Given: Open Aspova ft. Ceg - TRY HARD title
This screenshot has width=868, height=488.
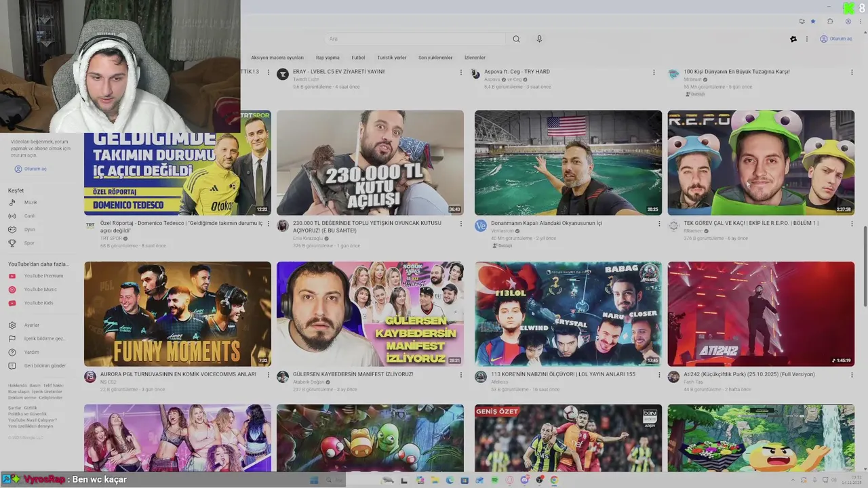Looking at the screenshot, I should (517, 71).
